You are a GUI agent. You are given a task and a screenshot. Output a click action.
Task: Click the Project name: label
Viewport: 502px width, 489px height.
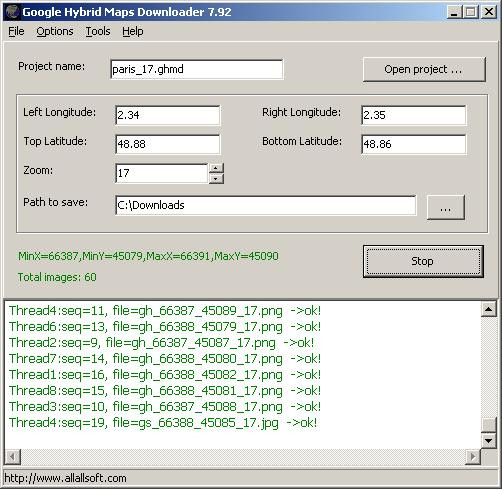[51, 66]
